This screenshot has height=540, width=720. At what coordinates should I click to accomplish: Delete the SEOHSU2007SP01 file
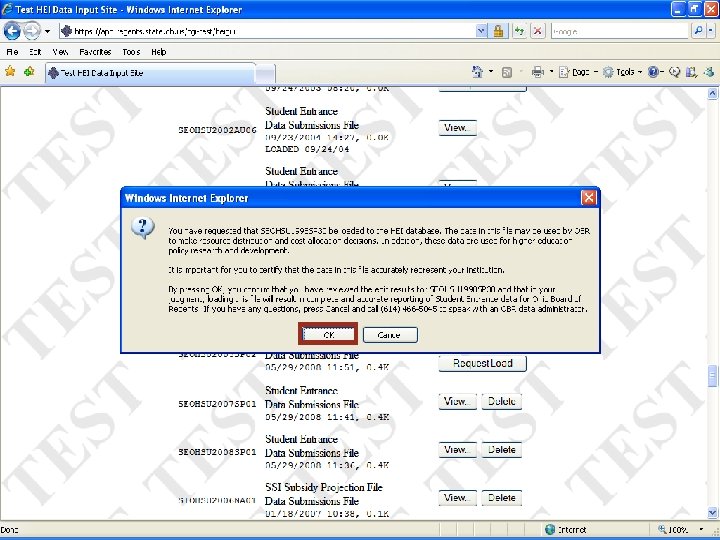[501, 401]
